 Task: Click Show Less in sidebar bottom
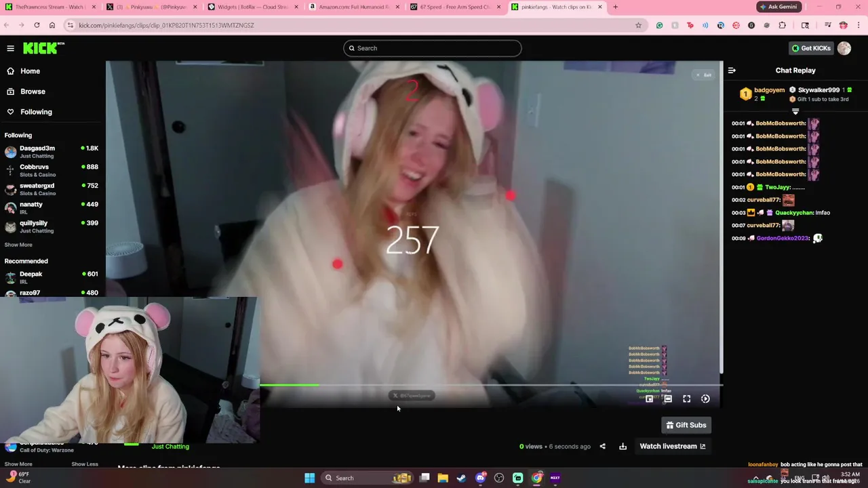click(x=85, y=464)
